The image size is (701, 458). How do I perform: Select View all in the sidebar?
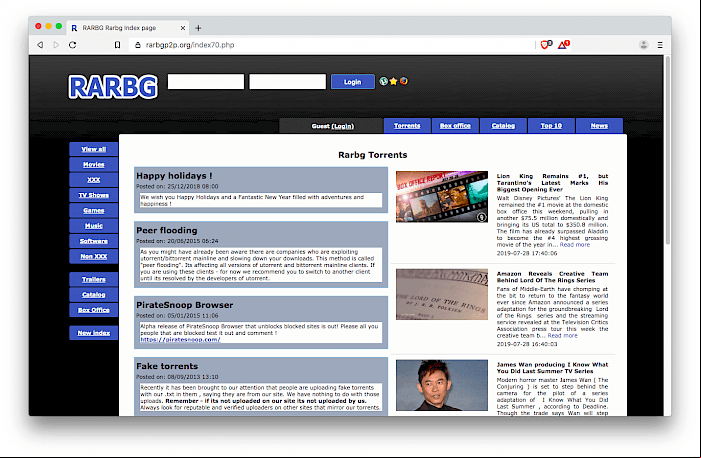(x=94, y=149)
